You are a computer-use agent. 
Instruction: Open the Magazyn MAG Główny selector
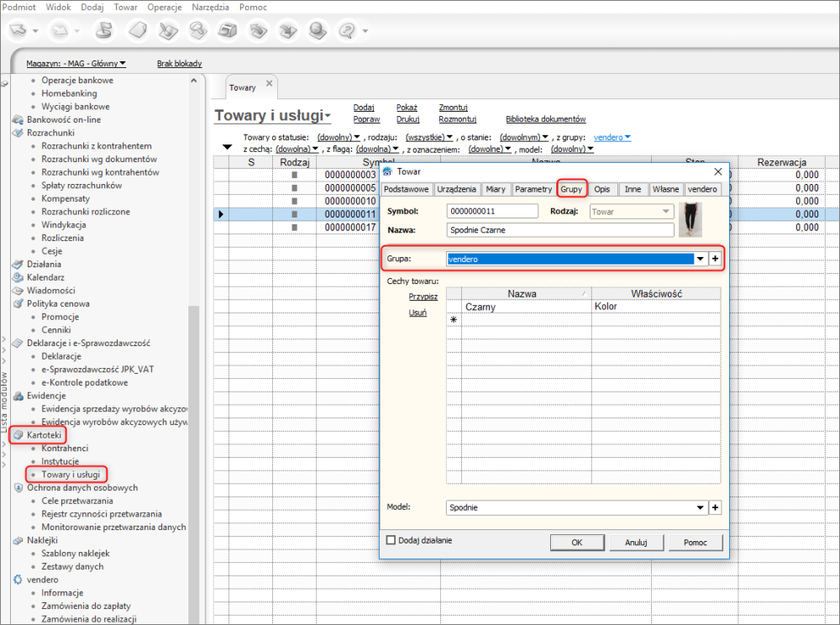click(x=76, y=63)
